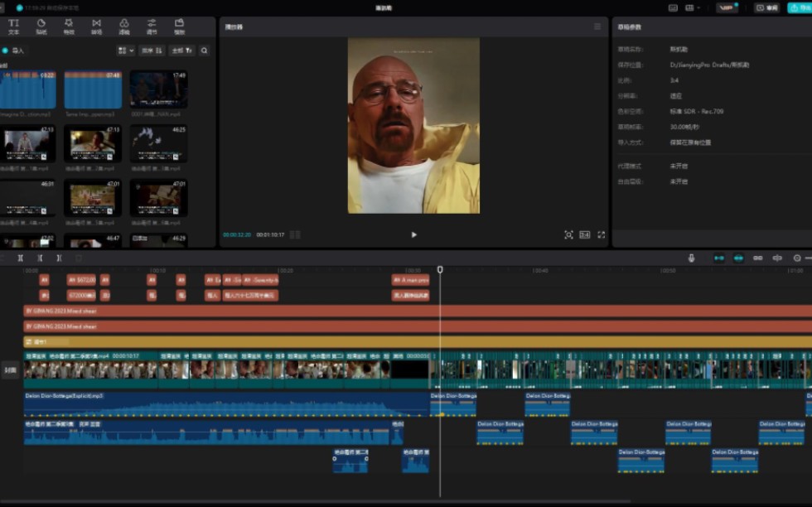Image resolution: width=812 pixels, height=507 pixels.
Task: Open the Effects star icon panel
Action: (x=69, y=27)
